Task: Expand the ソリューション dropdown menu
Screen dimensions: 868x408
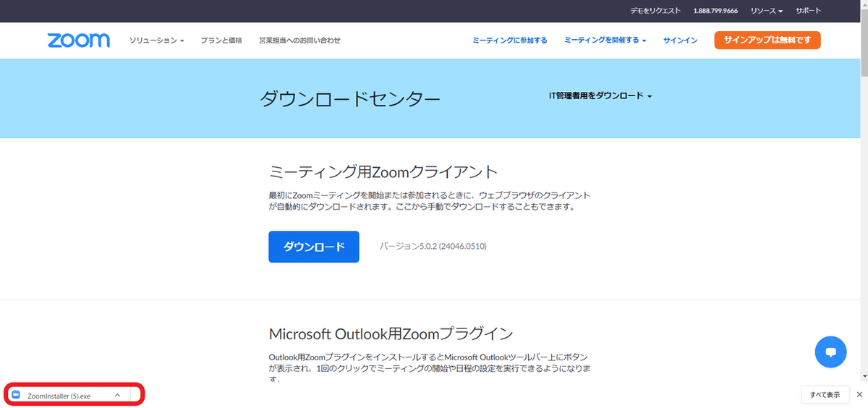Action: (x=156, y=41)
